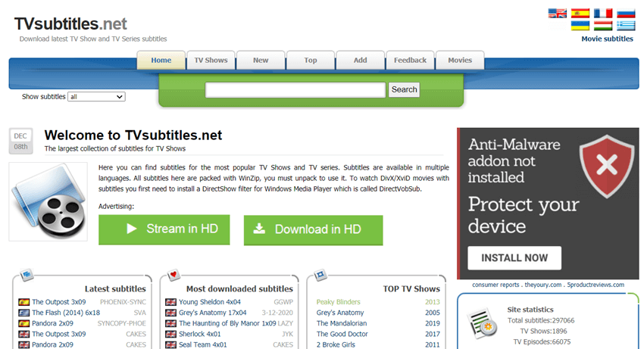Open the Top tab
The height and width of the screenshot is (349, 644).
(x=311, y=61)
